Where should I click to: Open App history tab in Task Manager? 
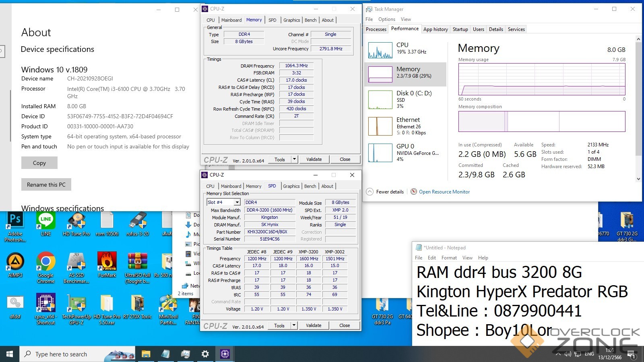(x=436, y=29)
